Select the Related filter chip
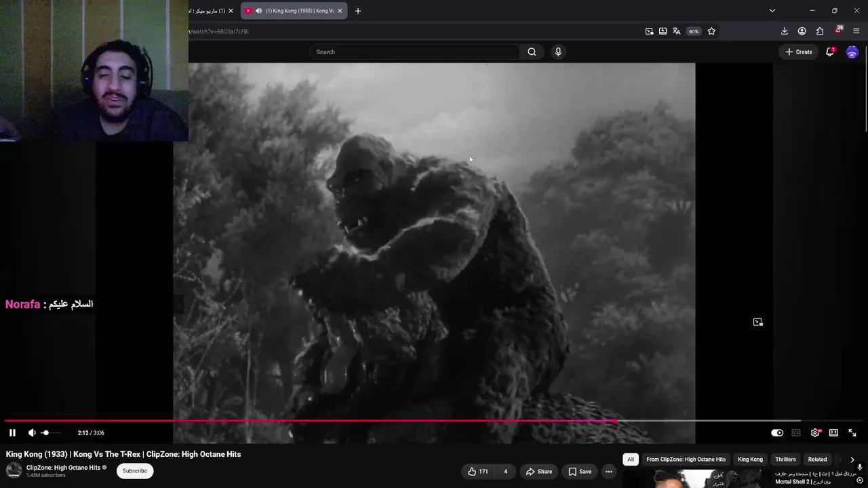Screen dimensions: 868x488 coord(817,460)
